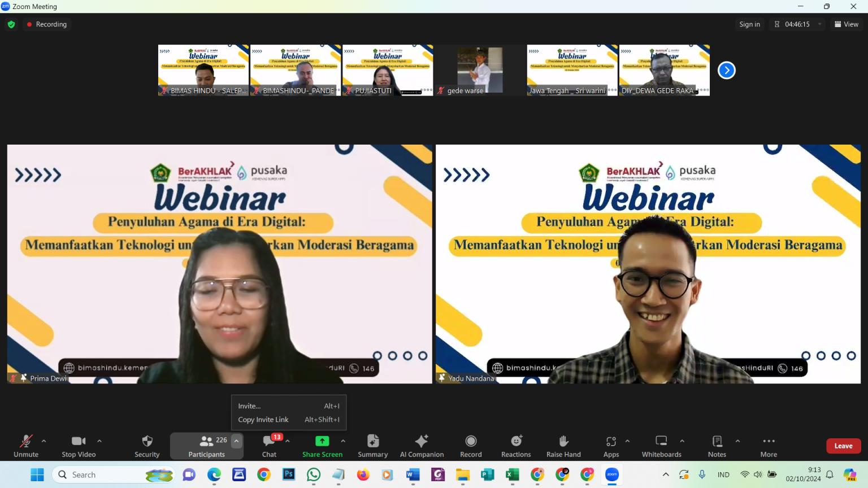868x488 pixels.
Task: Start recording with Record button
Action: pyautogui.click(x=471, y=446)
